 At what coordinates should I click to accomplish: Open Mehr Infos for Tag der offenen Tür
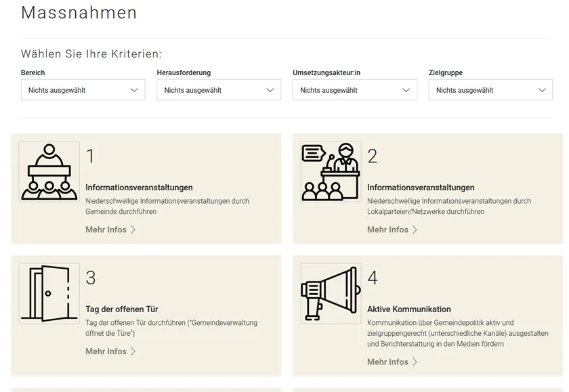pyautogui.click(x=106, y=351)
